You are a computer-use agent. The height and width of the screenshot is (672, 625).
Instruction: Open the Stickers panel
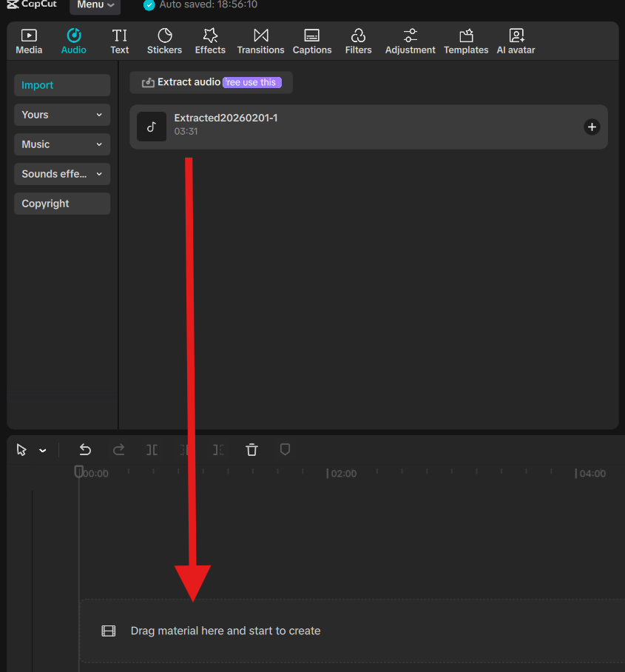coord(163,41)
